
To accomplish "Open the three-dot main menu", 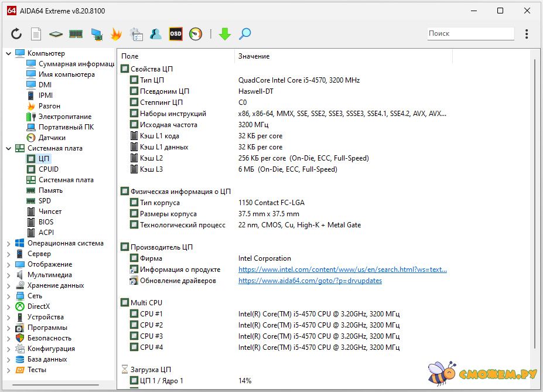I will pos(527,34).
